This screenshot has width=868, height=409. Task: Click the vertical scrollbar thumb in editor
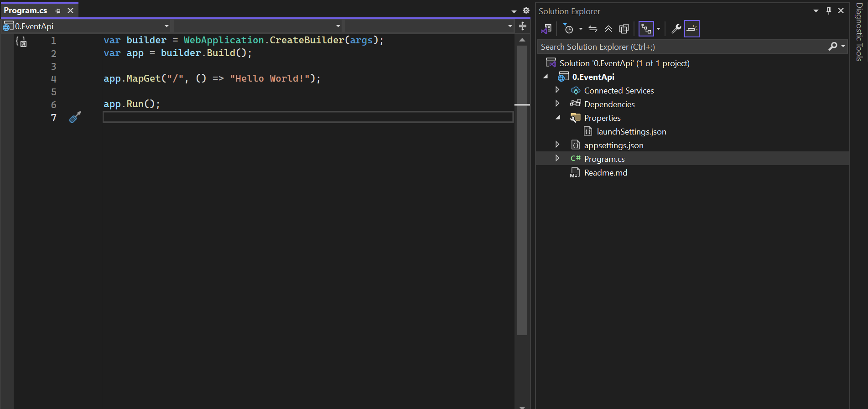click(522, 191)
